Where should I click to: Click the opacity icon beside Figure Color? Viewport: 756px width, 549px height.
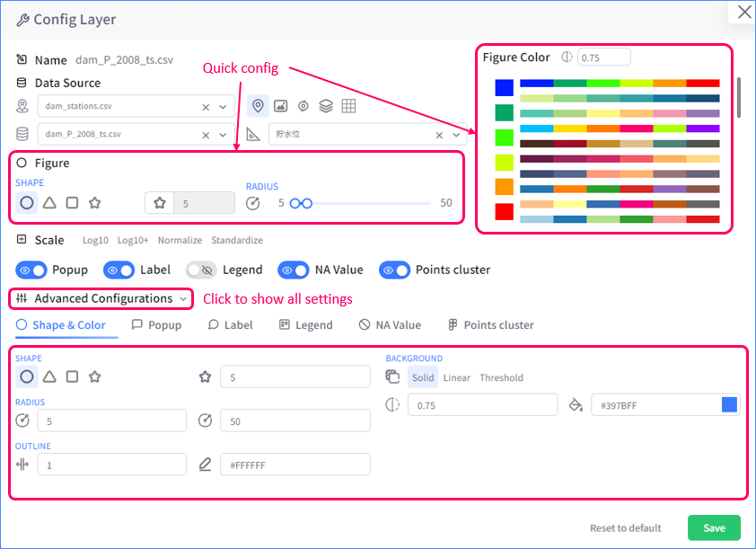[x=567, y=57]
